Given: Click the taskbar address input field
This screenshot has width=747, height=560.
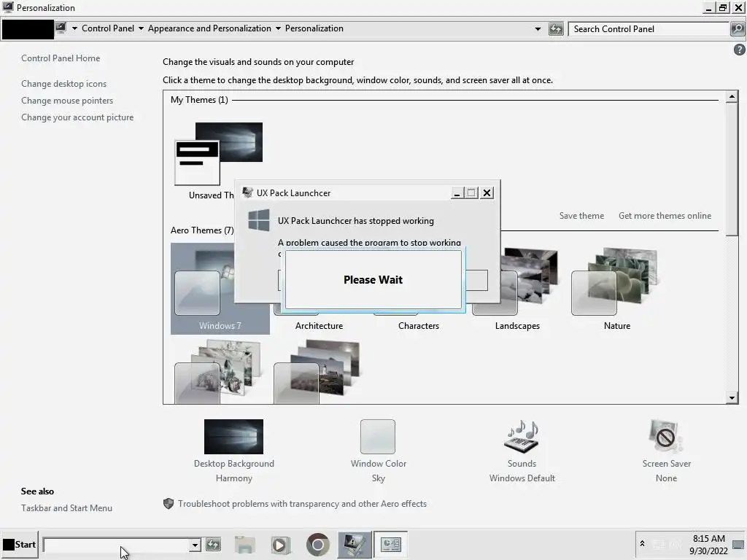Looking at the screenshot, I should [x=116, y=545].
